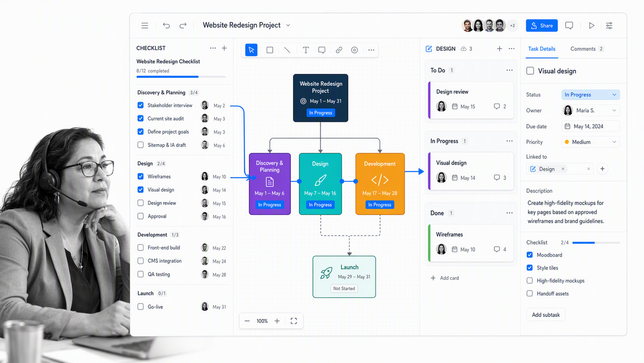Open CHECKLIST panel more options
Screen dimensions: 644x363
pyautogui.click(x=213, y=48)
